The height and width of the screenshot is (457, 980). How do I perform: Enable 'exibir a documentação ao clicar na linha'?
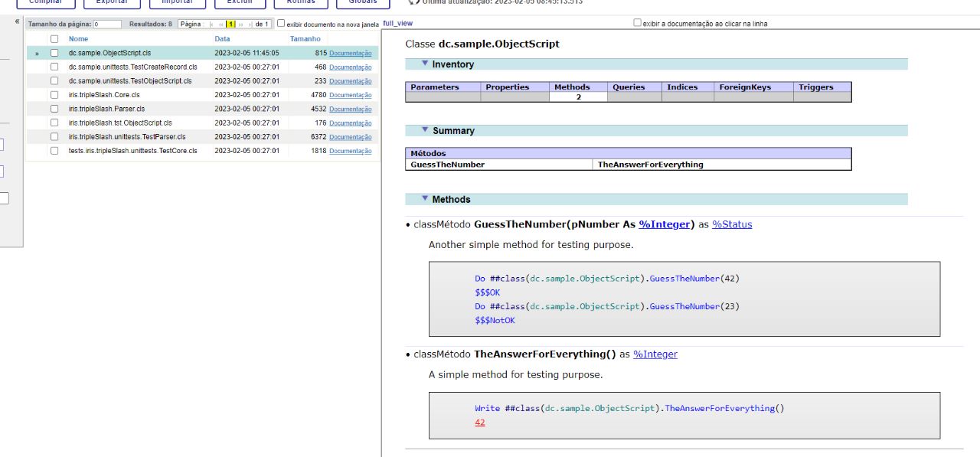(637, 23)
